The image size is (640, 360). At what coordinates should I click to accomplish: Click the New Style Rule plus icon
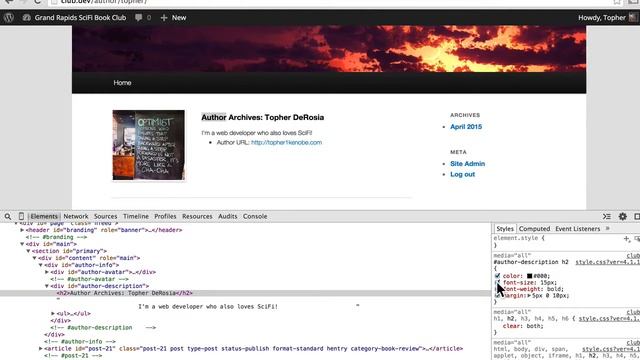click(627, 239)
